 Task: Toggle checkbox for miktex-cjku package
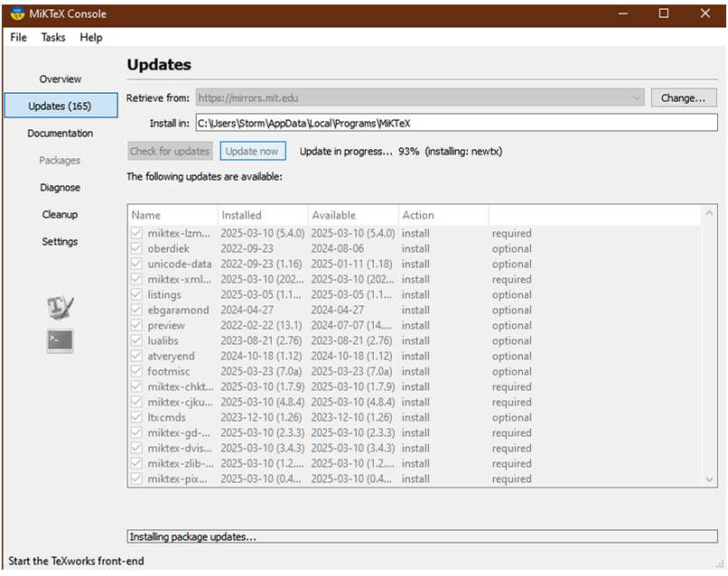point(136,402)
